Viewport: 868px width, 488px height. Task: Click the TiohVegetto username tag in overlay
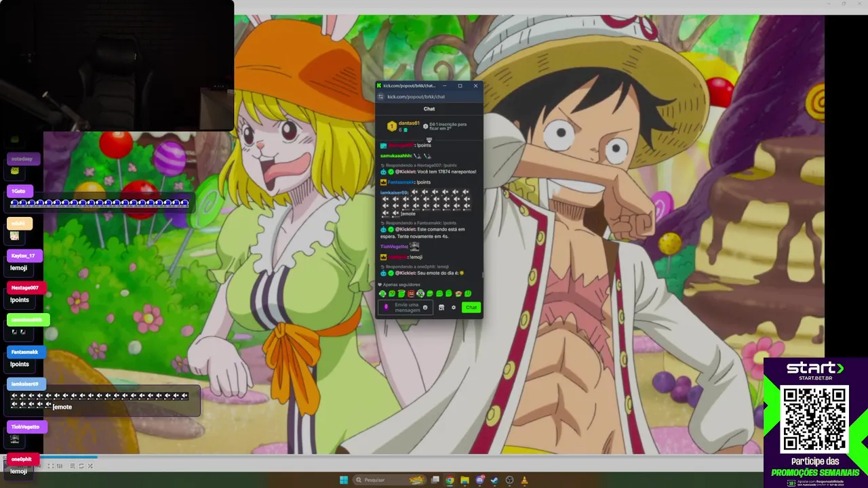[x=27, y=427]
